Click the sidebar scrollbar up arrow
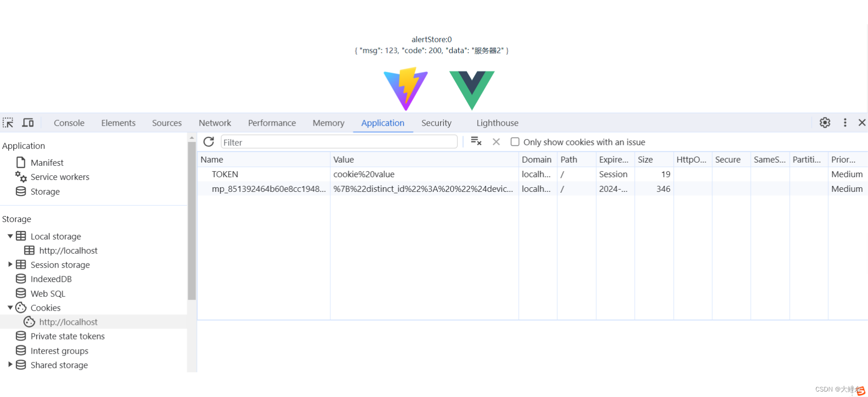The image size is (868, 397). (x=192, y=137)
